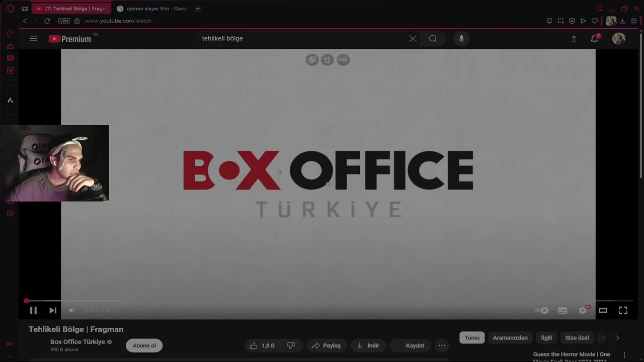The image size is (644, 362).
Task: Start voice search with microphone
Action: pos(461,38)
